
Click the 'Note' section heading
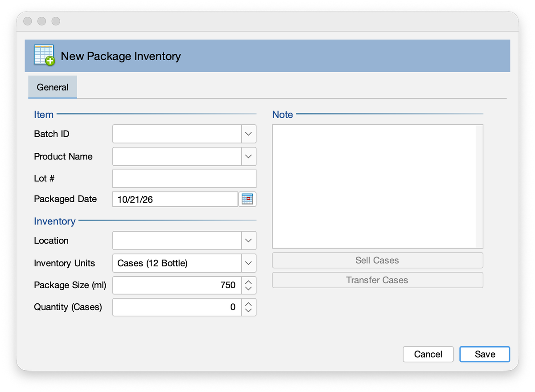click(283, 114)
